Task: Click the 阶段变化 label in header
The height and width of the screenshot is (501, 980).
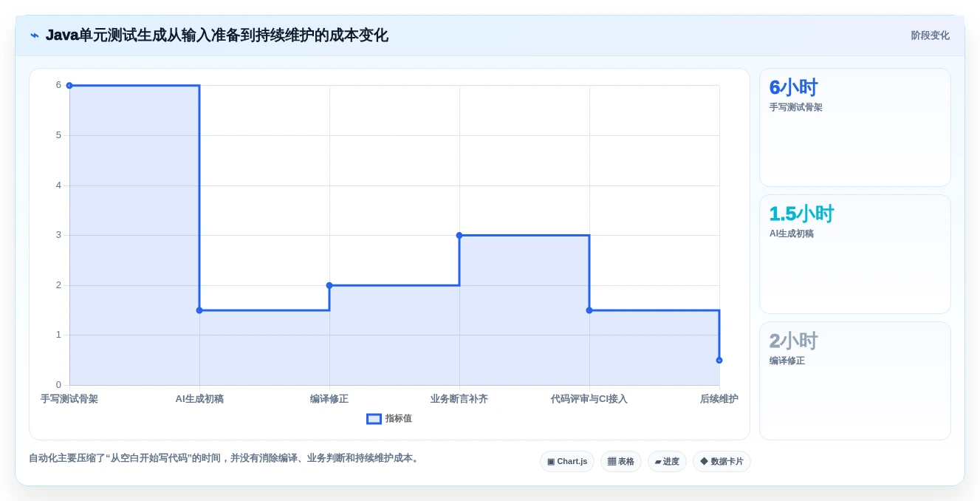Action: pyautogui.click(x=930, y=35)
